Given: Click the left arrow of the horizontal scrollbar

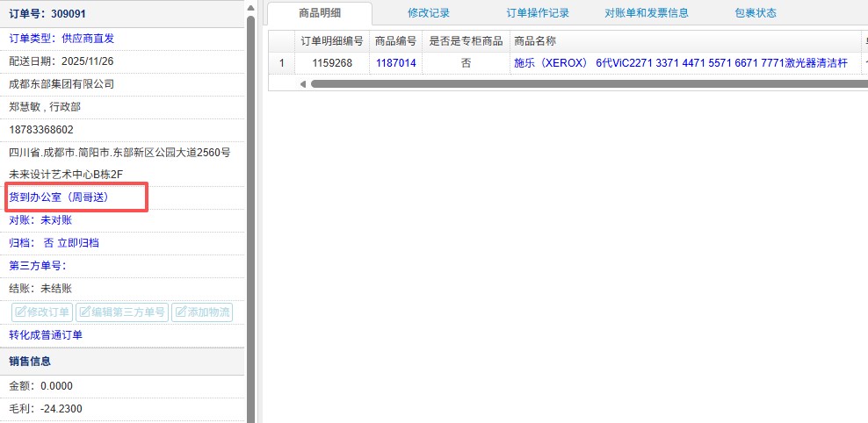Looking at the screenshot, I should (303, 84).
